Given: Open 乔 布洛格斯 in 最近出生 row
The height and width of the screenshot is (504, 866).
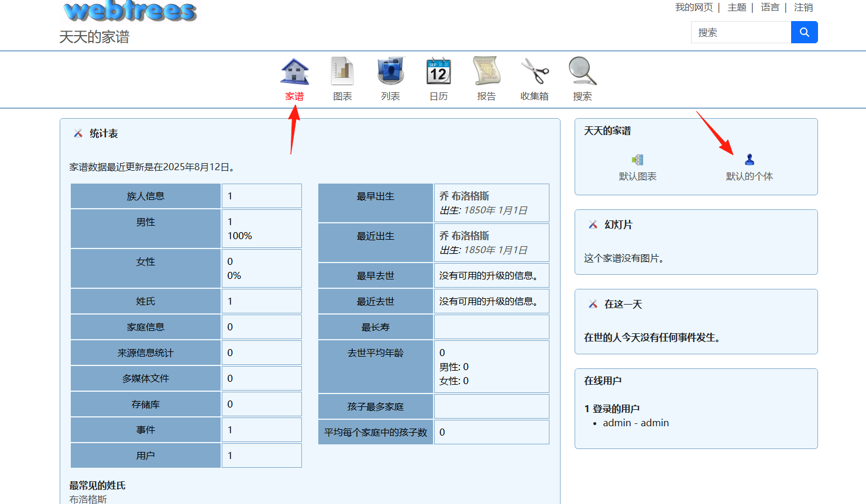Looking at the screenshot, I should coord(464,236).
